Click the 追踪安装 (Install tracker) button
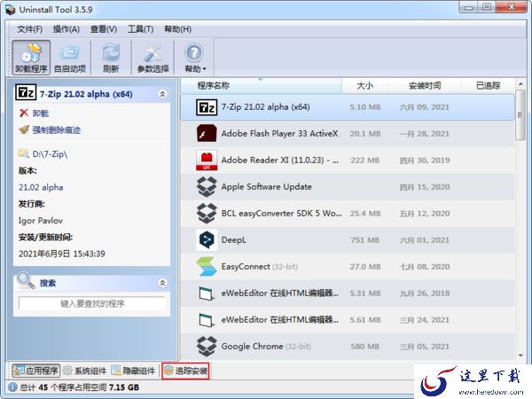 point(185,371)
